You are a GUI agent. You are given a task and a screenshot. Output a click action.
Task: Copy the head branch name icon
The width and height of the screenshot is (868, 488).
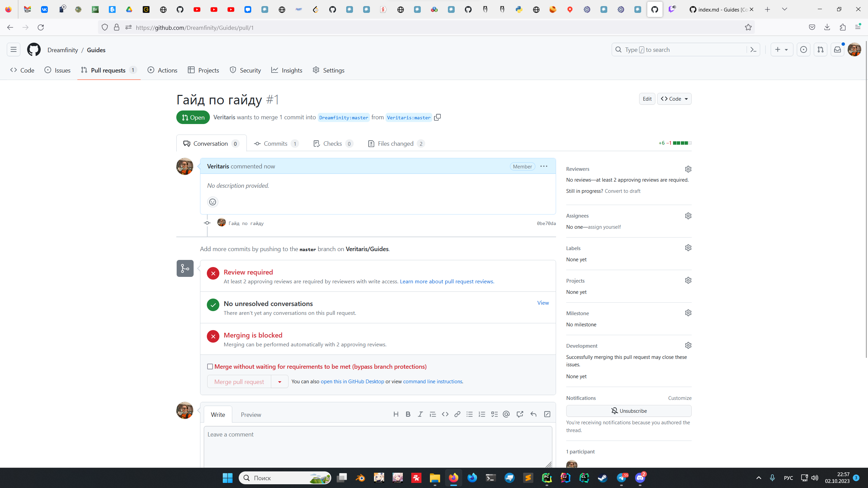[437, 117]
